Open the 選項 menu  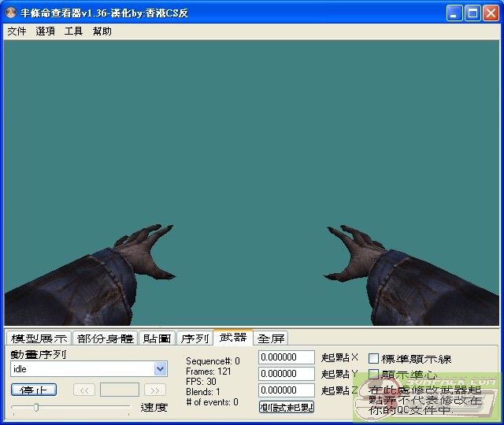pyautogui.click(x=45, y=31)
